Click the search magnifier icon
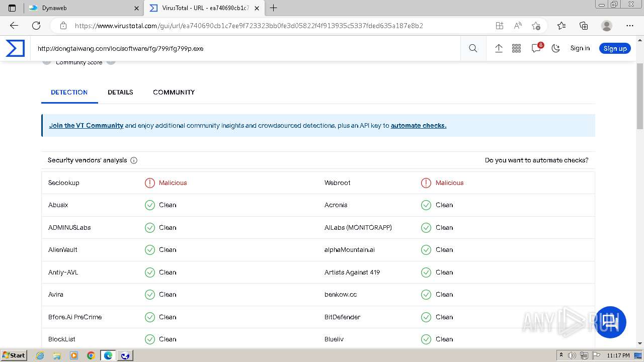The image size is (644, 362). coord(473,48)
